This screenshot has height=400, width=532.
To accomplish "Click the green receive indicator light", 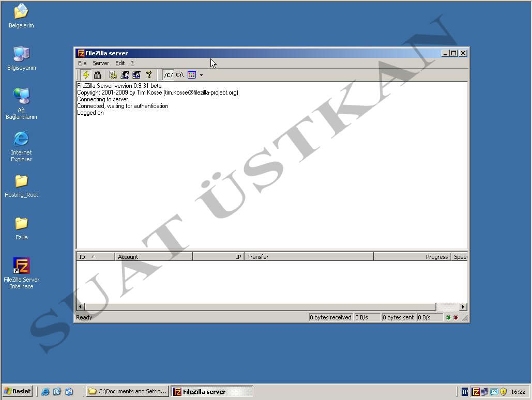I will pyautogui.click(x=448, y=317).
